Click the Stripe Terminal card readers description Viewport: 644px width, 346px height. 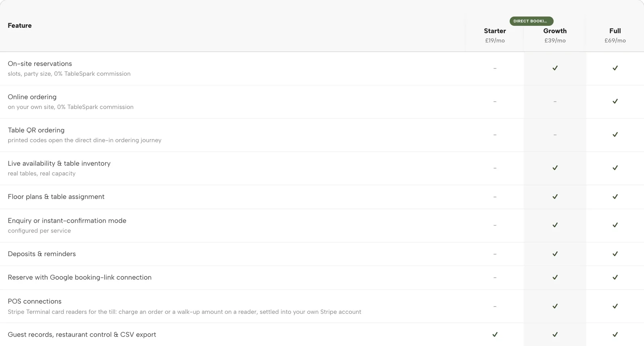tap(184, 312)
